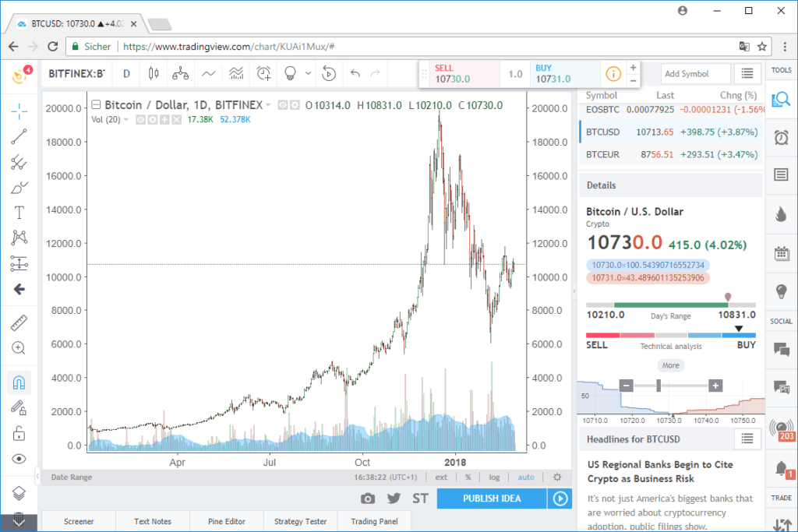The image size is (798, 532).
Task: Expand the dropdown next to lightbulb
Action: coord(308,74)
